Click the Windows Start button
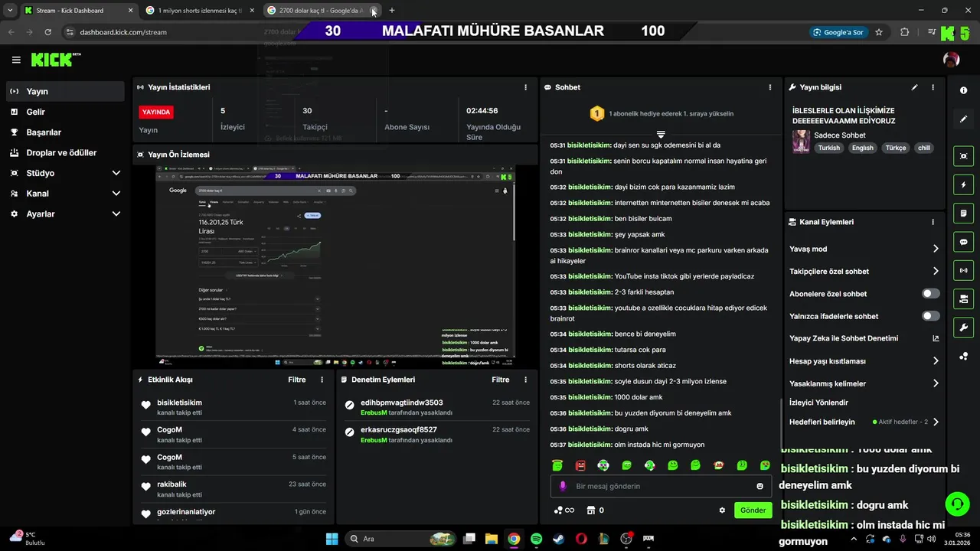Viewport: 980px width, 551px height. (332, 539)
